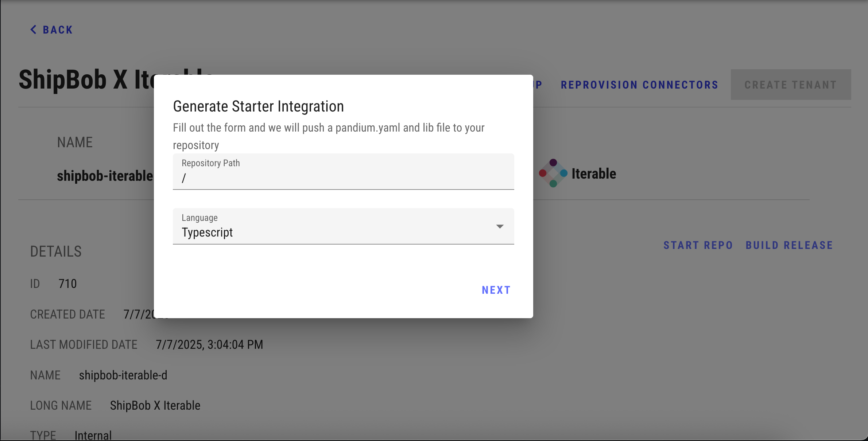Click the Internal type value
Screen dimensions: 868x441
[93, 435]
